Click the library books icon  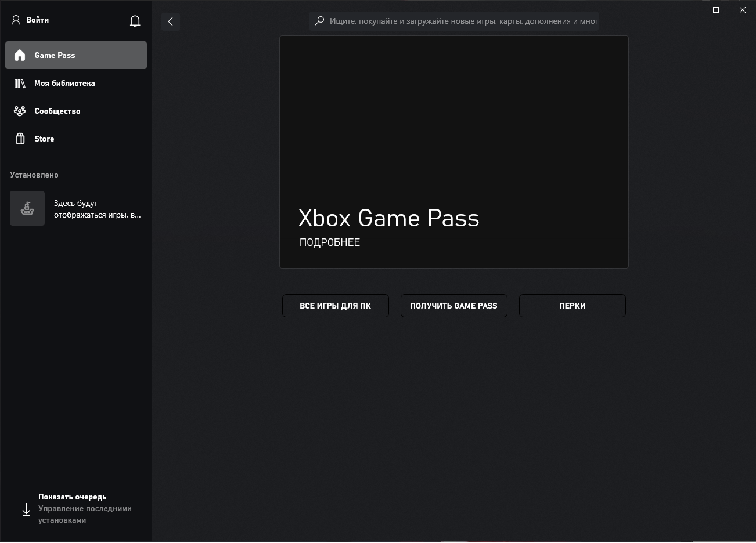tap(20, 84)
